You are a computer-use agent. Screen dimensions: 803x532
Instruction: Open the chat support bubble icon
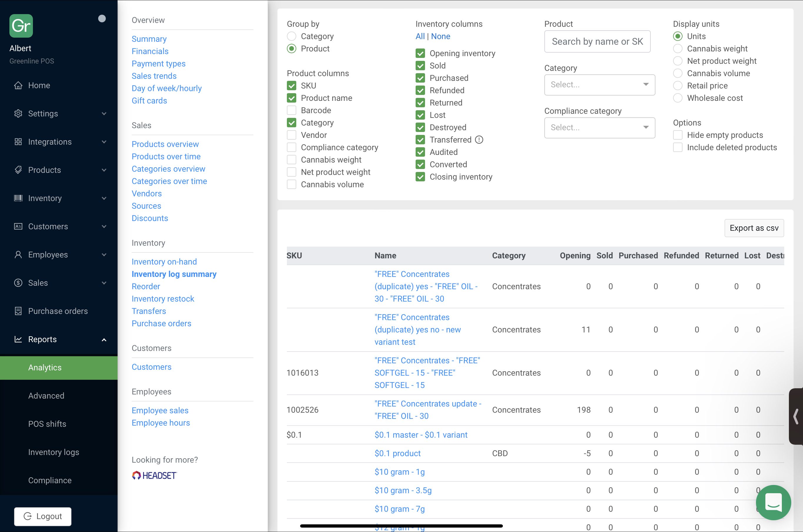point(773,503)
